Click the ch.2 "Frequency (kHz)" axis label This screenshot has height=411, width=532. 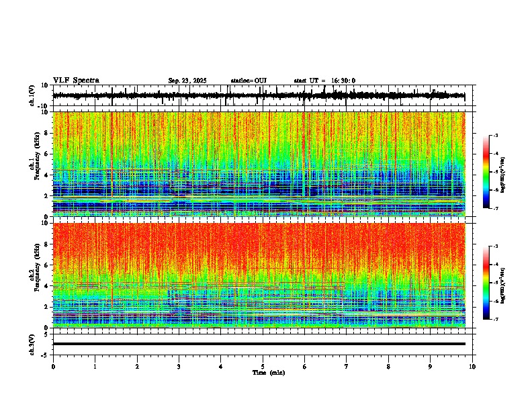[36, 267]
